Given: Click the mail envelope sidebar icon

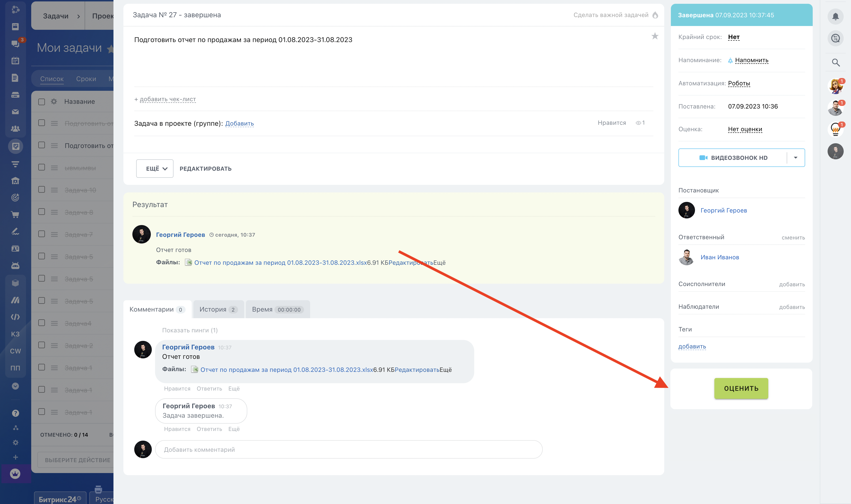Looking at the screenshot, I should 15,112.
